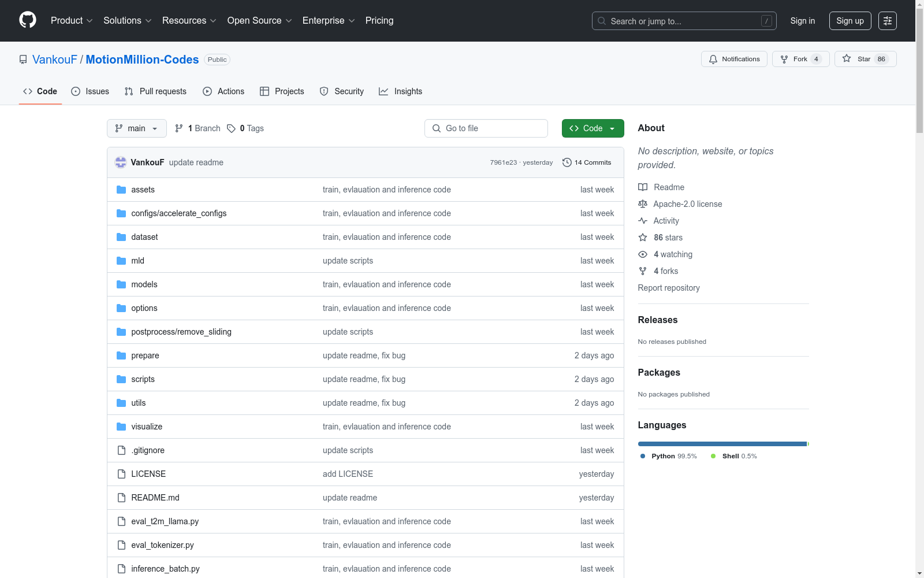Click the watching eye icon
This screenshot has height=578, width=924.
click(643, 254)
